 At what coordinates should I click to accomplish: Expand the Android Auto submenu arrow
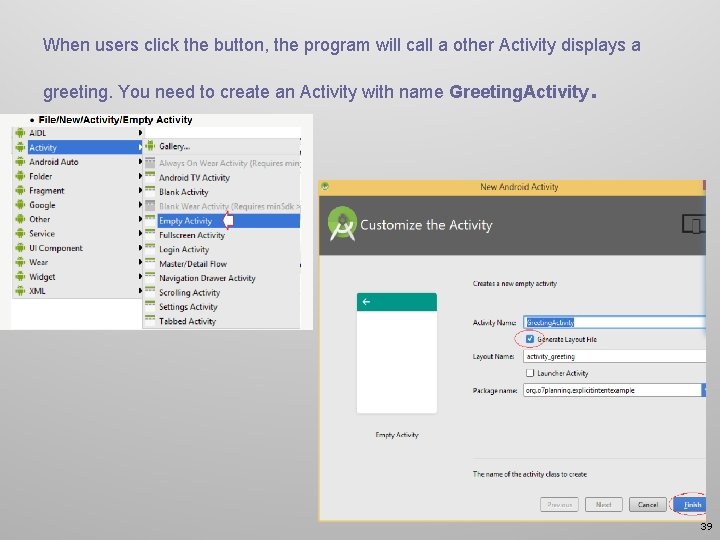[140, 162]
